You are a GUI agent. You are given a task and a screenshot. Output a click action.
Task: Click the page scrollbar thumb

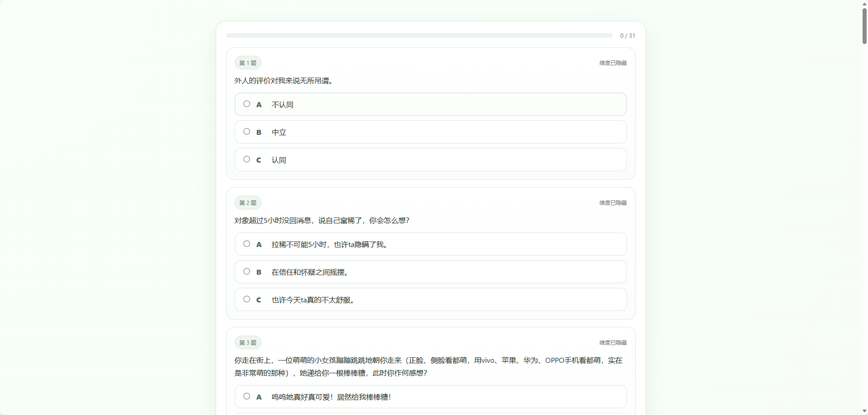[x=864, y=25]
